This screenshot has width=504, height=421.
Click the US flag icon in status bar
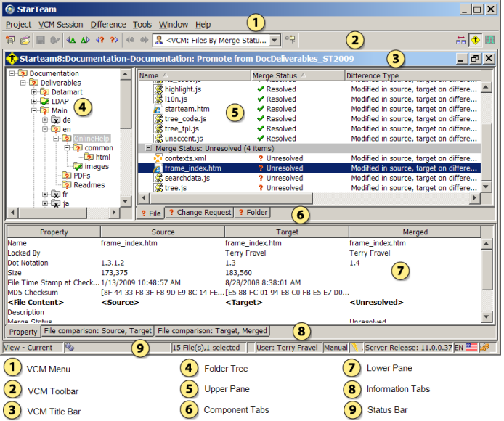pyautogui.click(x=472, y=348)
